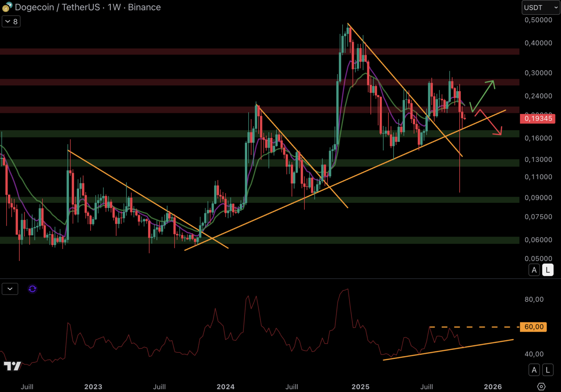The image size is (561, 392).
Task: Expand the indicator pane legend chevron
Action: (x=10, y=289)
